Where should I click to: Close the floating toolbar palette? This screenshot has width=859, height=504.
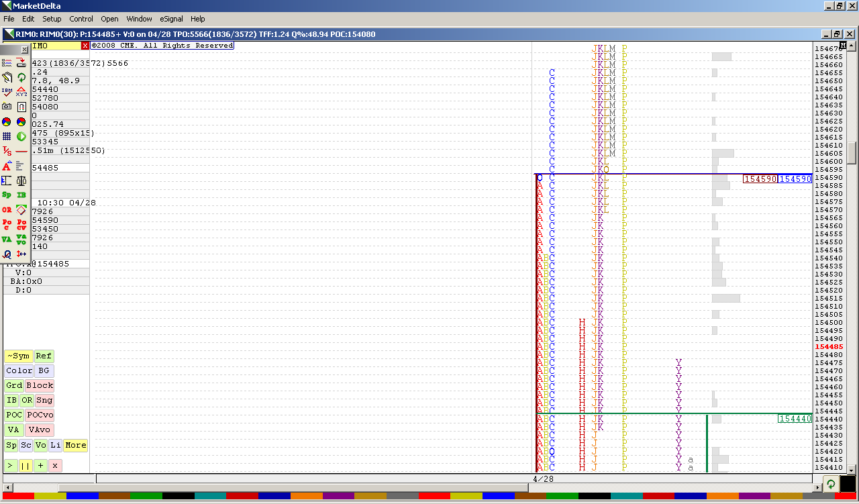[x=25, y=49]
